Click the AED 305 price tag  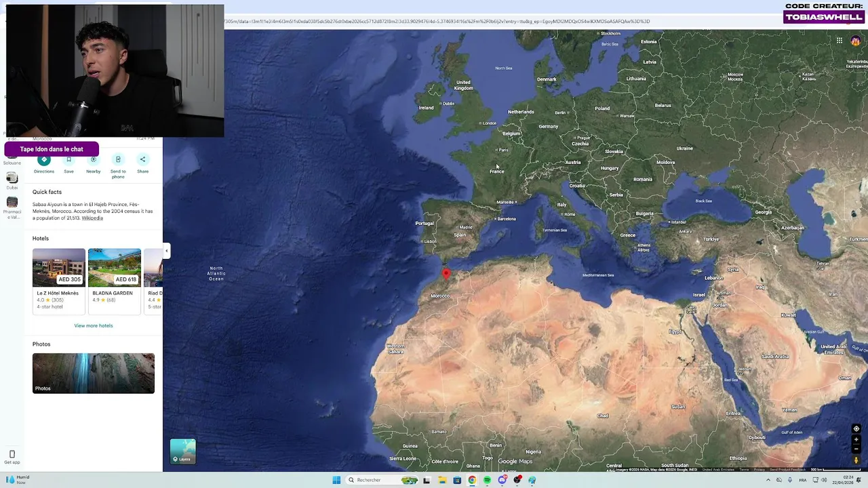(70, 279)
